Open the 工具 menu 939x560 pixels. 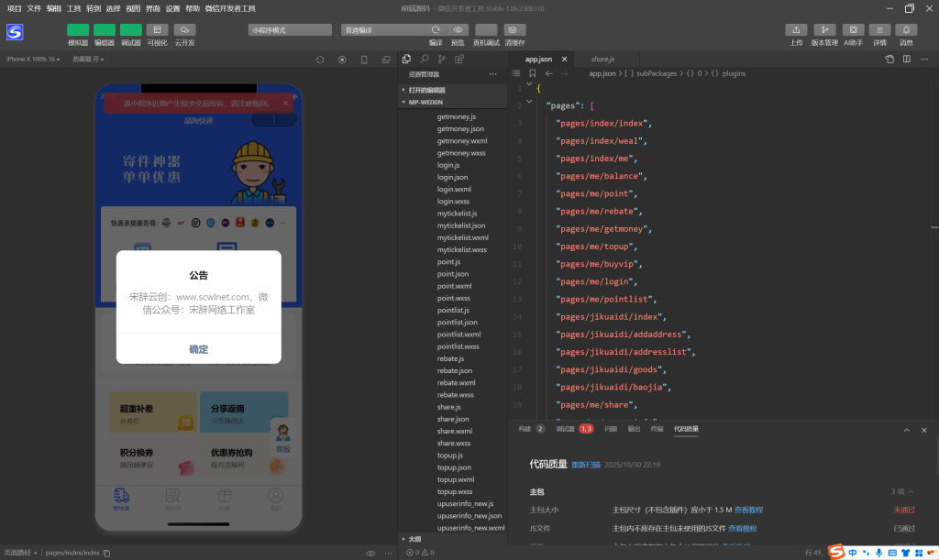(73, 8)
